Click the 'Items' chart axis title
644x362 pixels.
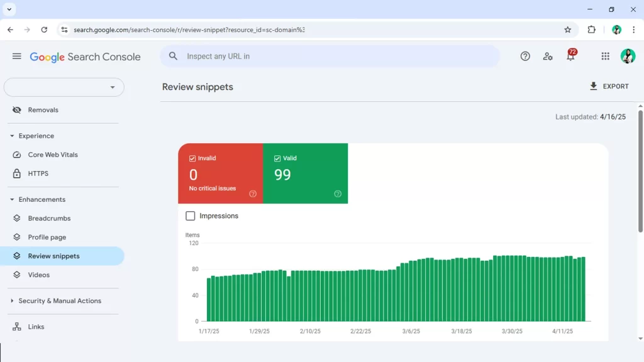192,235
